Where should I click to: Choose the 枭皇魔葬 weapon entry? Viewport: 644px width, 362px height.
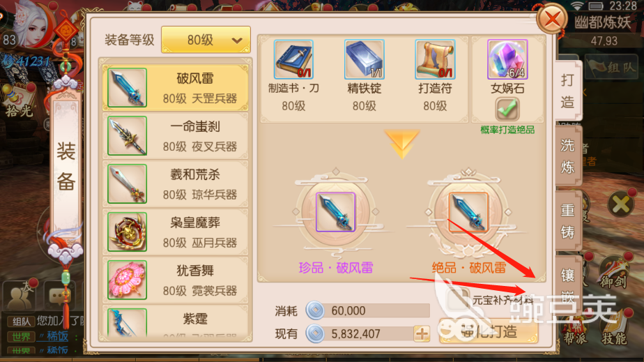176,232
